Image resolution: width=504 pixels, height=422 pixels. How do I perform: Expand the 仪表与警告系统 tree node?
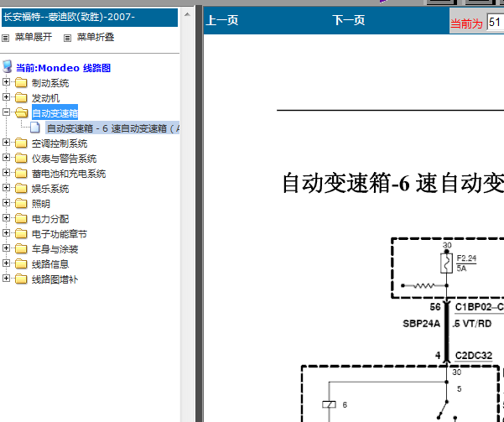point(6,157)
